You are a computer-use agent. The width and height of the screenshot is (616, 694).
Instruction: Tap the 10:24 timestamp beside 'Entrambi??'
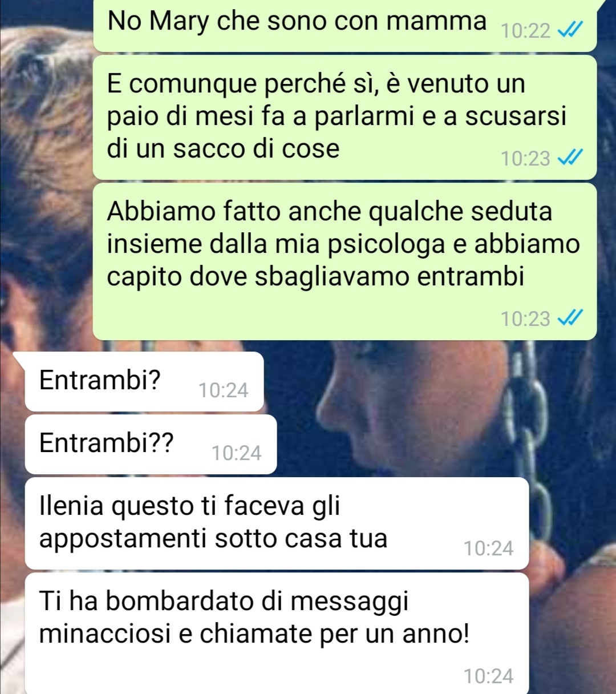[237, 453]
